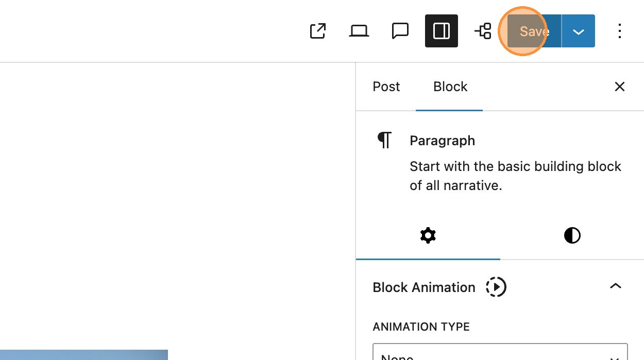Select the Block tab
Screen dimensions: 644x360
point(450,87)
